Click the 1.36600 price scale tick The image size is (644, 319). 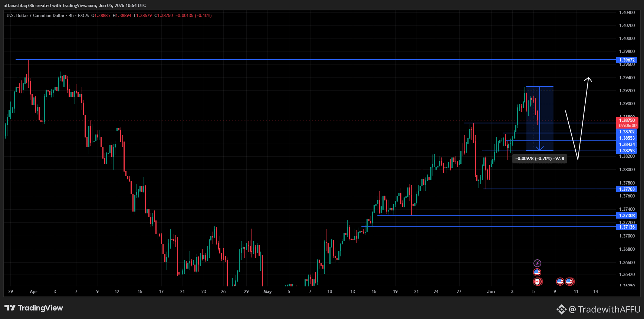pyautogui.click(x=627, y=263)
